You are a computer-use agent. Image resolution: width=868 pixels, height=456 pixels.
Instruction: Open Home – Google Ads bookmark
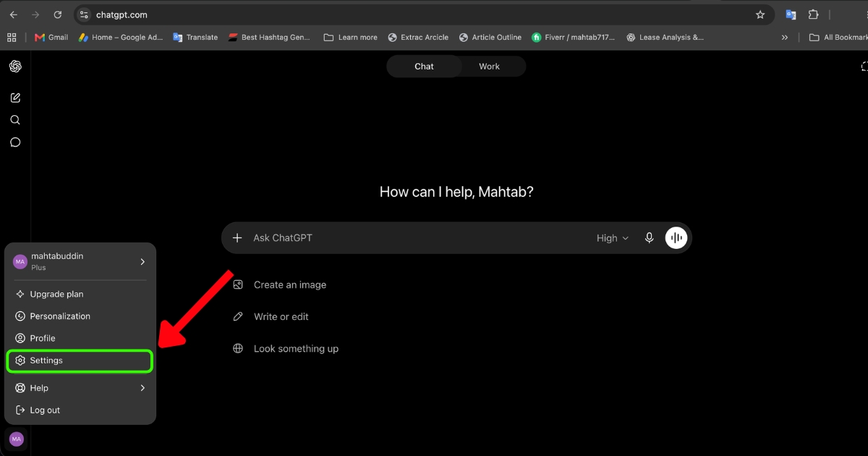tap(121, 37)
